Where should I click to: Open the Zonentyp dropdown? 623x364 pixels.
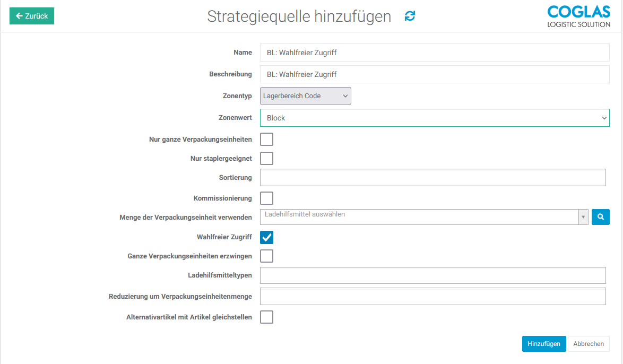(305, 96)
